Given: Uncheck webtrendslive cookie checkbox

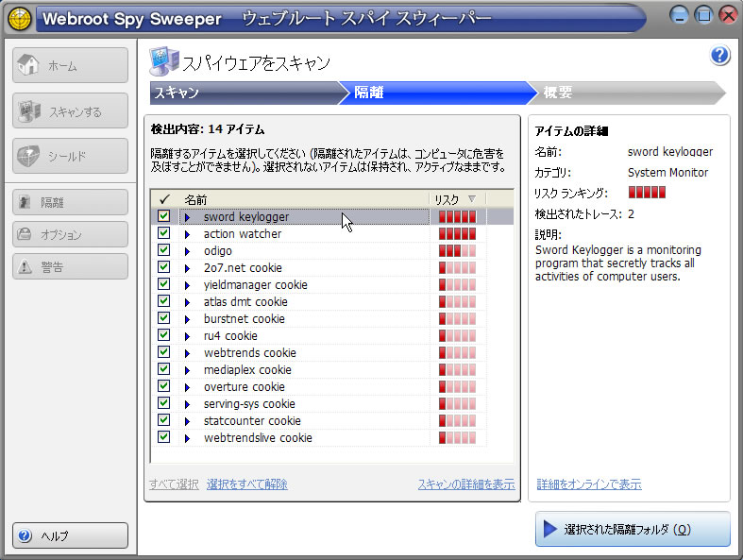Looking at the screenshot, I should tap(164, 437).
